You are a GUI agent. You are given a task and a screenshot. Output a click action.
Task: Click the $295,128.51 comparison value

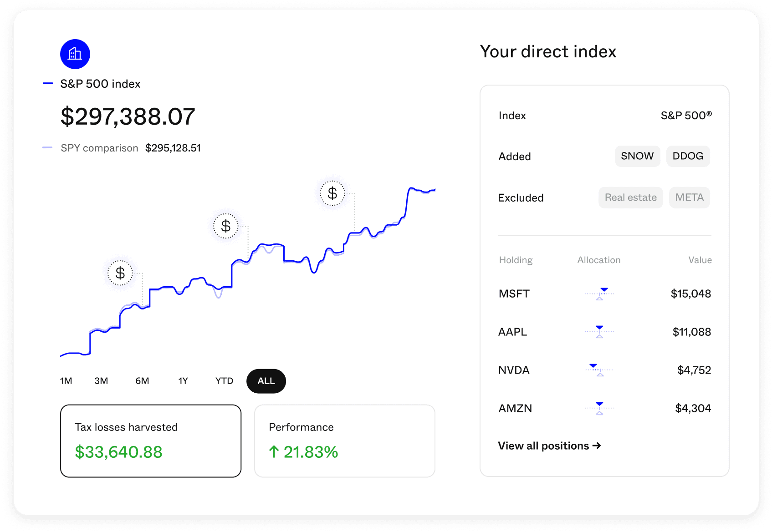pos(173,148)
